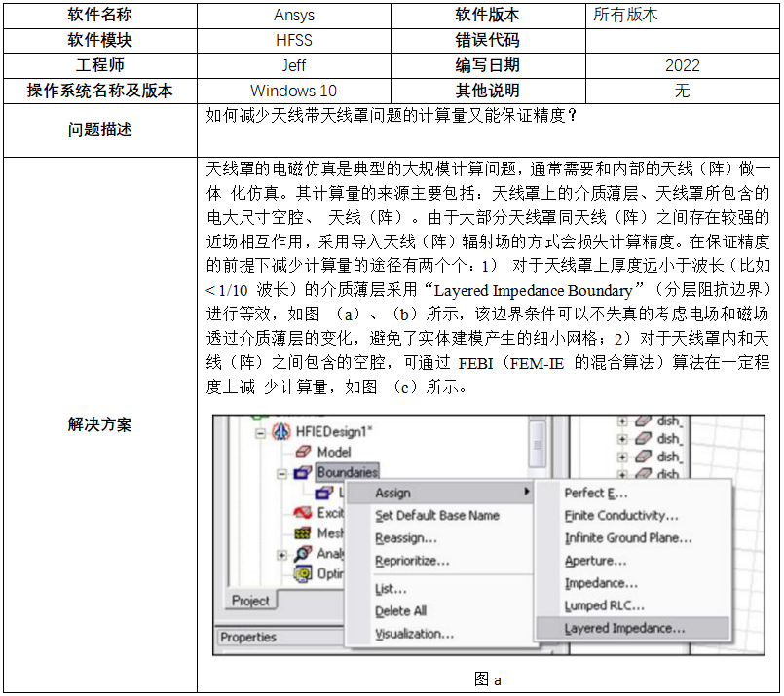784x696 pixels.
Task: Click the Mesh operations icon
Action: [x=302, y=533]
